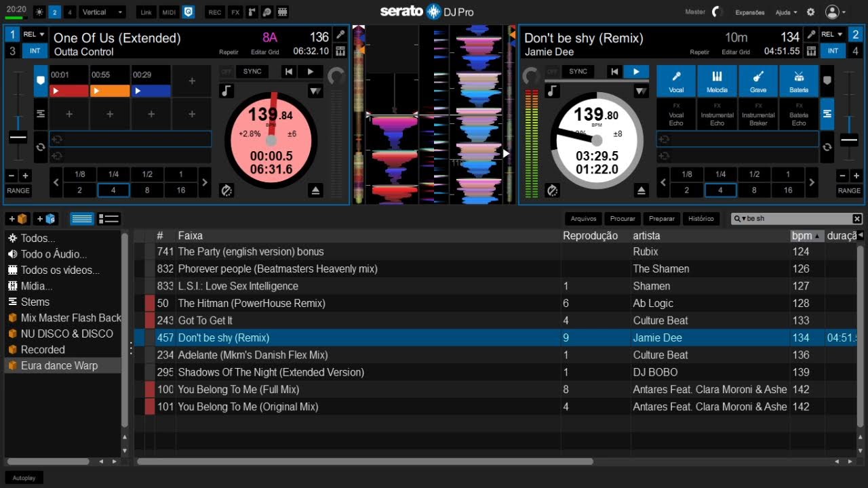The width and height of the screenshot is (868, 488).
Task: Show next loop sizes on deck 1
Action: (205, 182)
